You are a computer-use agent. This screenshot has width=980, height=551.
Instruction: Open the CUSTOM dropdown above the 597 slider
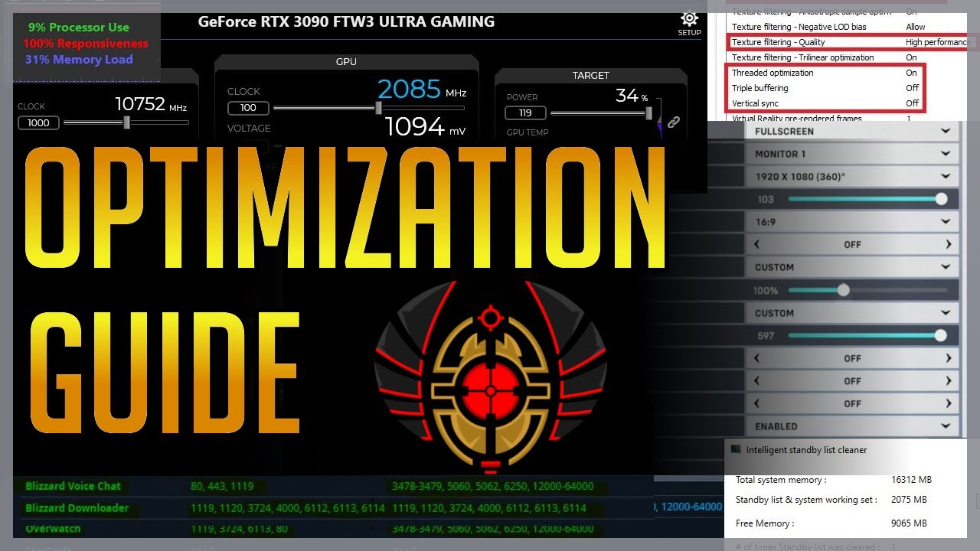pos(851,313)
